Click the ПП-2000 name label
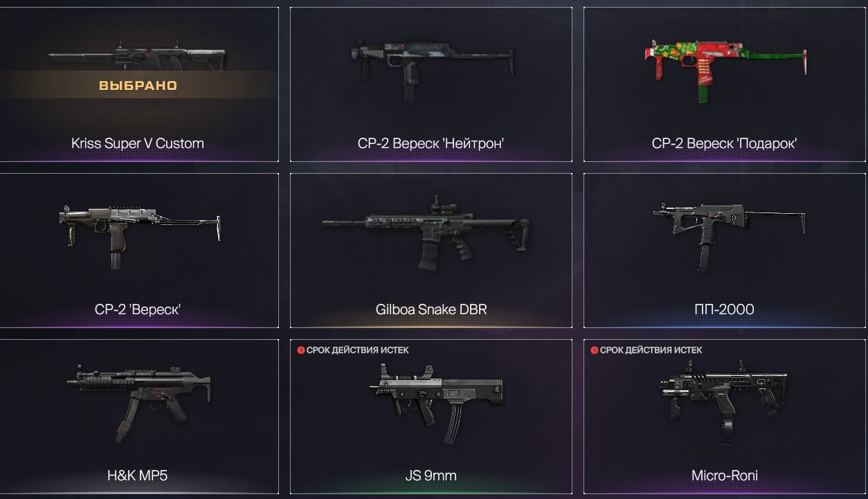 point(724,309)
